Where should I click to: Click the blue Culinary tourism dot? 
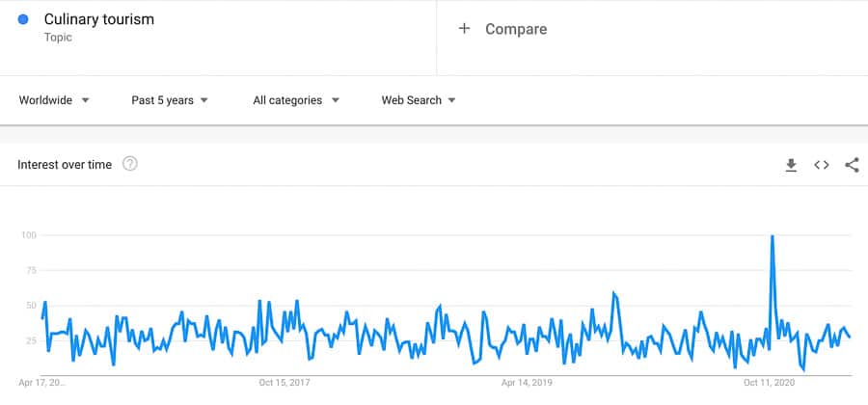(x=23, y=19)
